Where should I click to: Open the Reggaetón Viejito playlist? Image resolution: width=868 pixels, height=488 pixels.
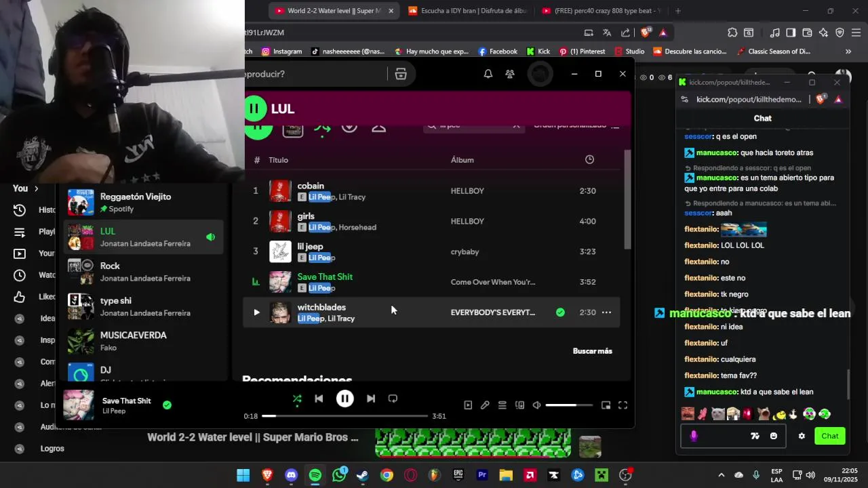(x=144, y=202)
